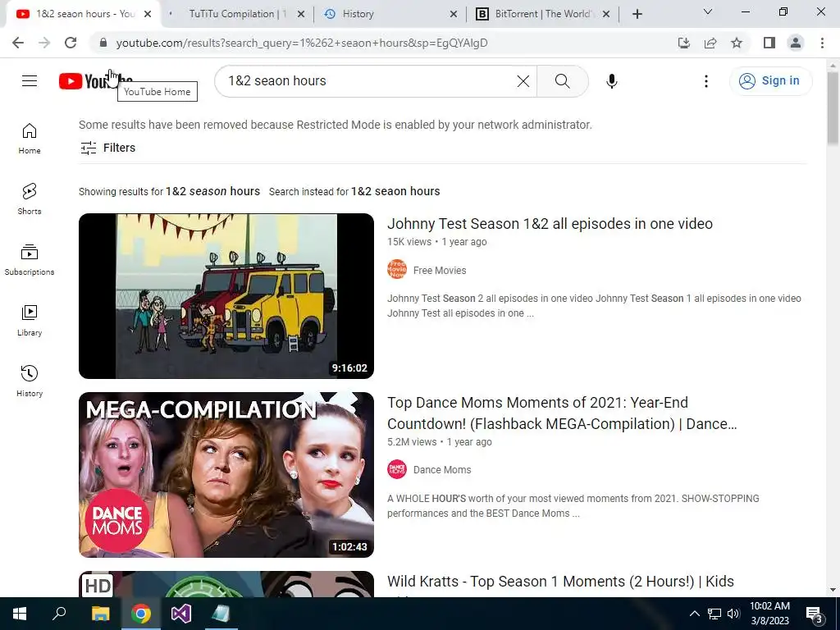The width and height of the screenshot is (840, 630).
Task: Close the TuTiTu Compilation tab
Action: coord(301,14)
